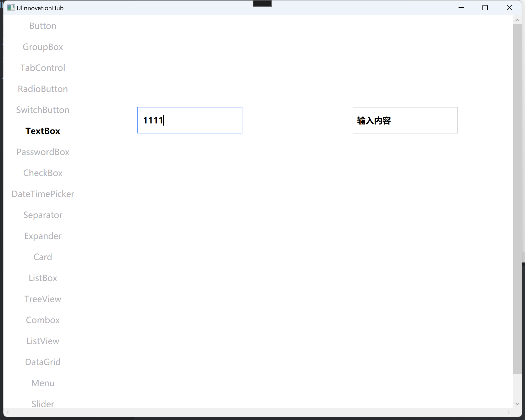Open the Slider demo page
This screenshot has width=525, height=420.
click(x=43, y=404)
